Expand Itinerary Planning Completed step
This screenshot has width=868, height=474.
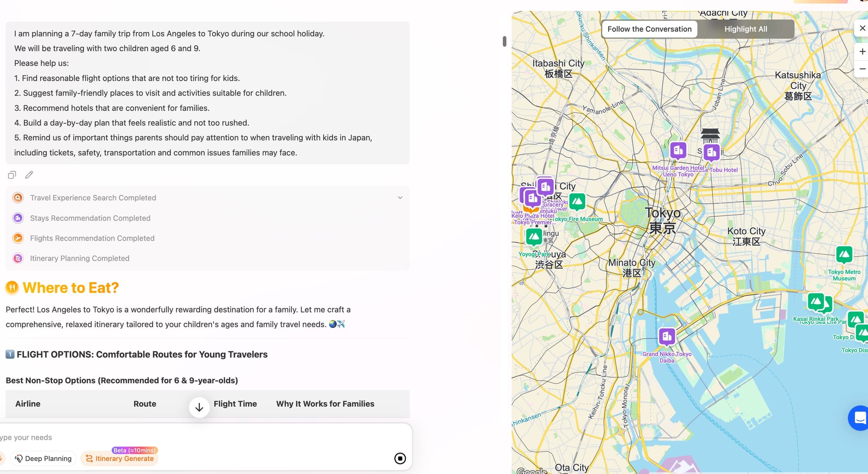[x=79, y=258]
